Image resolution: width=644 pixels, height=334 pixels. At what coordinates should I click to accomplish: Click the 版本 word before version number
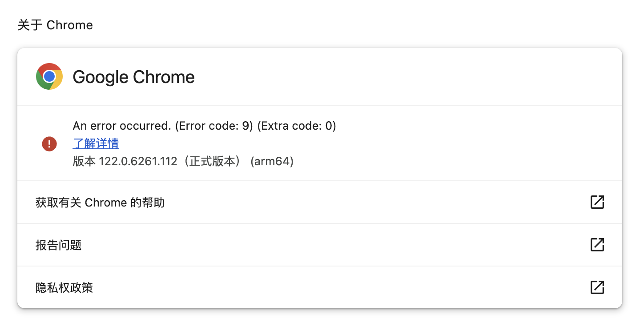click(84, 161)
